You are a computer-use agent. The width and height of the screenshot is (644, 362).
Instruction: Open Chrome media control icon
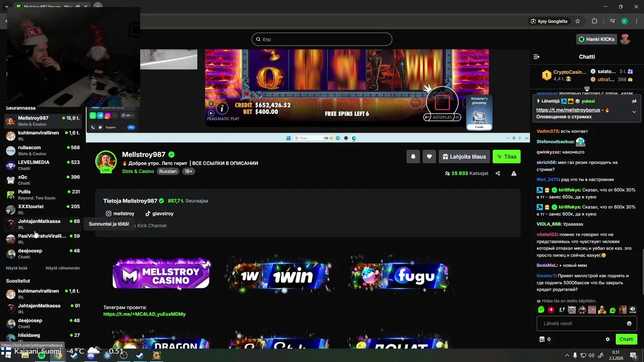[x=612, y=21]
